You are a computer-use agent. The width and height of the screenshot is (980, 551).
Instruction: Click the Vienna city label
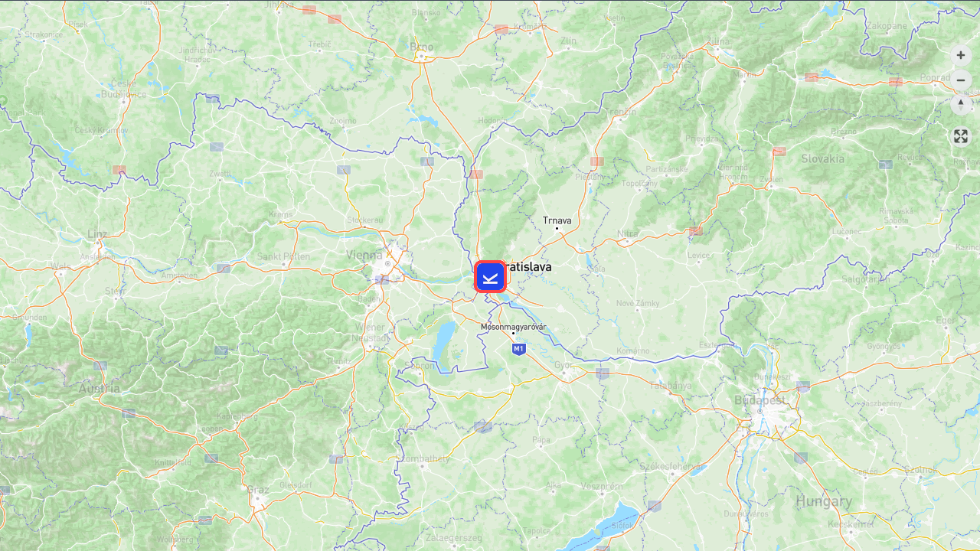364,255
